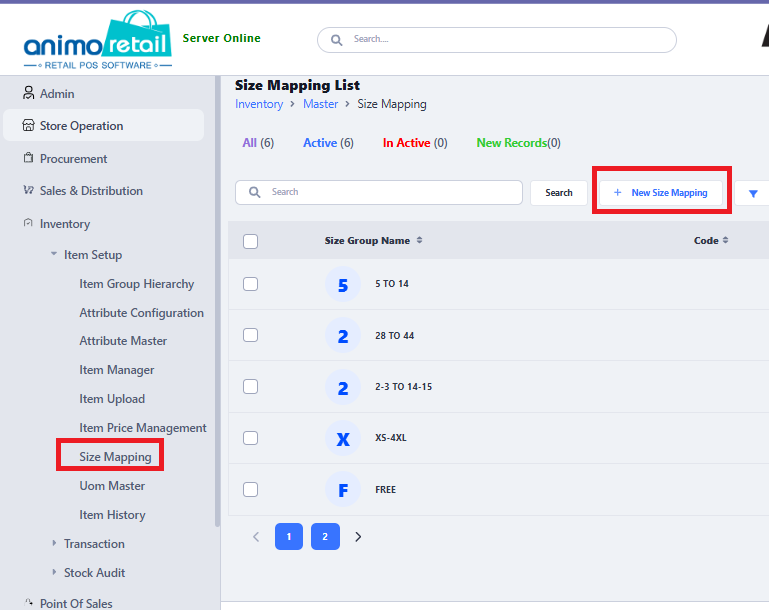
Task: Open Procurement menu
Action: 73,158
